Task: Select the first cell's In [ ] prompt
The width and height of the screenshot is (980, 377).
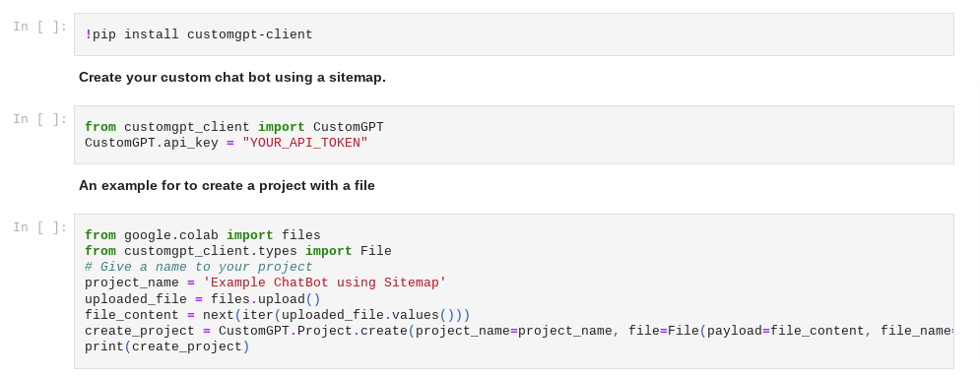Action: pyautogui.click(x=40, y=27)
